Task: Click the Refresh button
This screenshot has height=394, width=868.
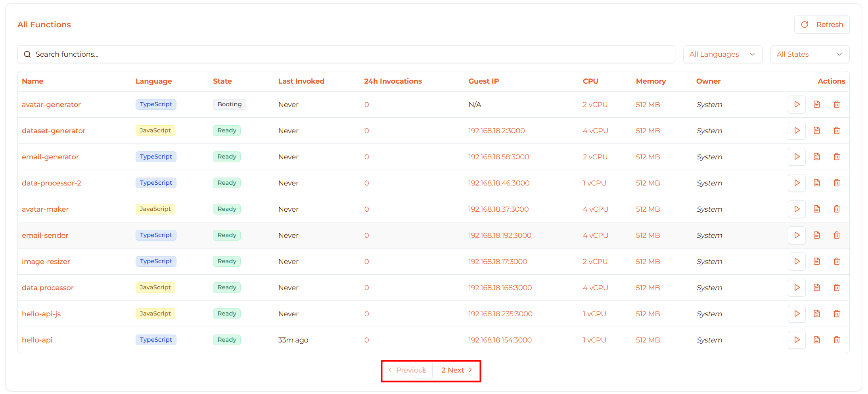Action: tap(822, 24)
